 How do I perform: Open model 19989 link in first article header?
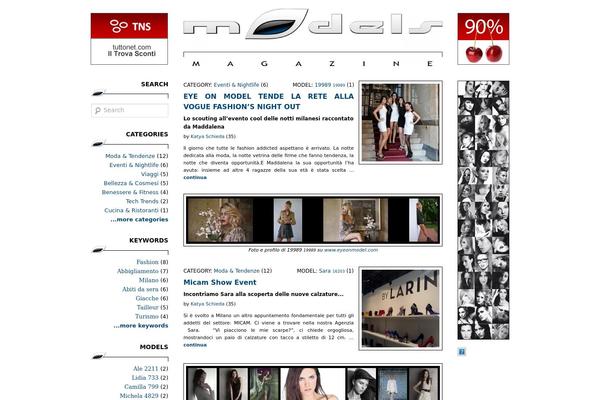330,85
